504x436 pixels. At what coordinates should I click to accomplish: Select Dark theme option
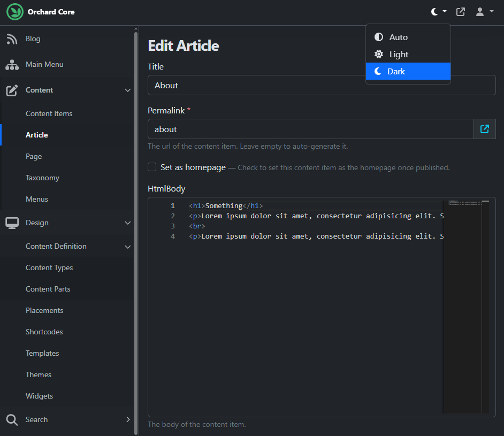(x=408, y=71)
